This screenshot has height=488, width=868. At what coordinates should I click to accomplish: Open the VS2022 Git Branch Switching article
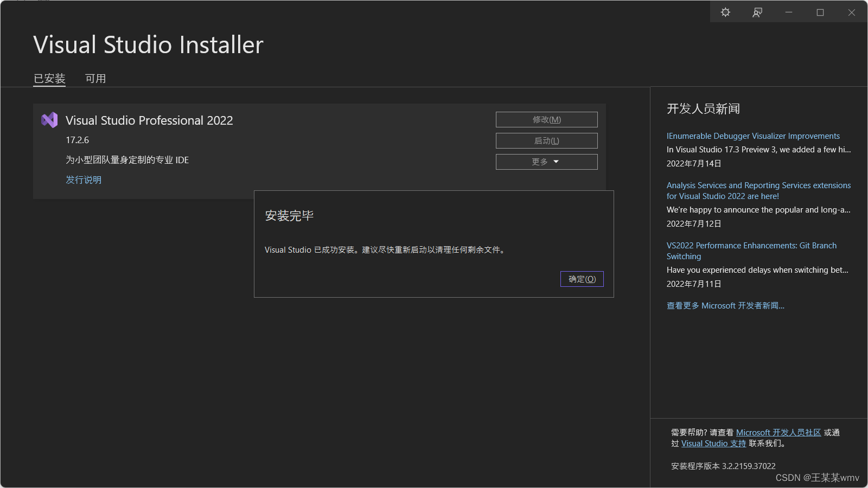click(x=751, y=251)
